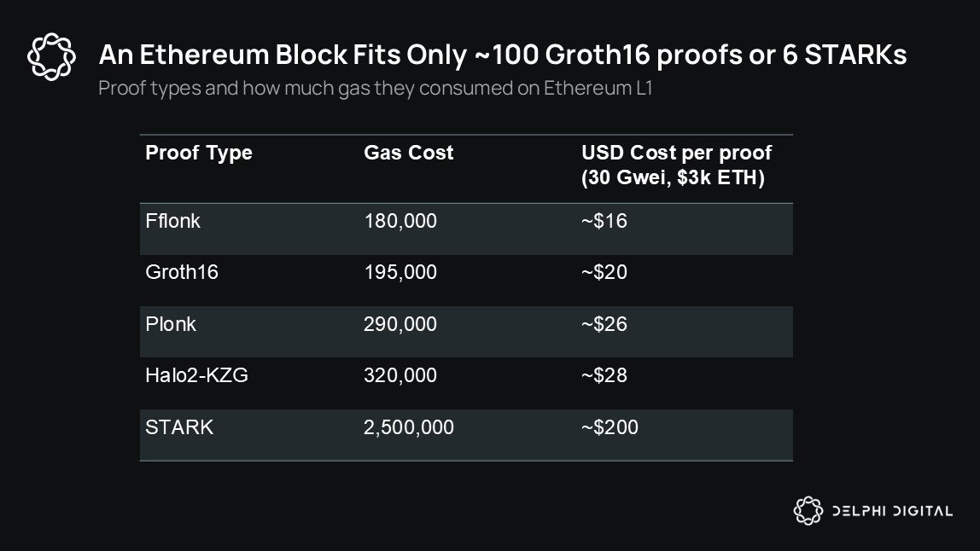Screen dimensions: 980x551
Task: Click the Delphi logo icon beside the title
Action: pos(51,57)
